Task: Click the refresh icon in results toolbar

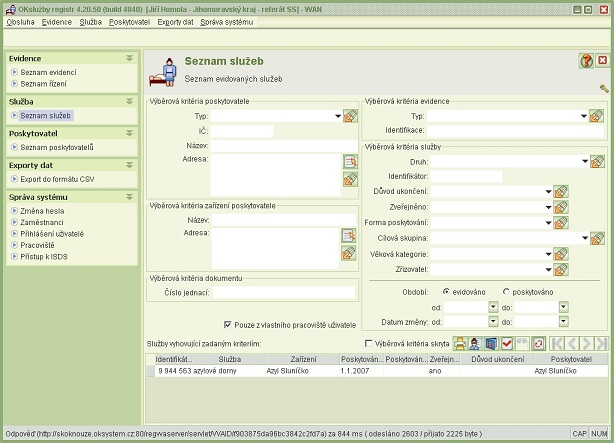Action: point(538,343)
